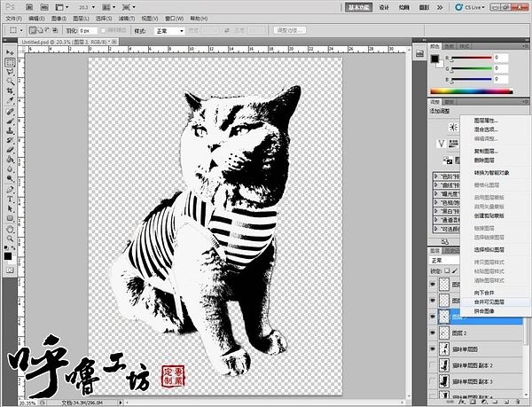Screen dimensions: 532x407
Task: Add a layer style via the fx icon
Action: tap(461, 402)
